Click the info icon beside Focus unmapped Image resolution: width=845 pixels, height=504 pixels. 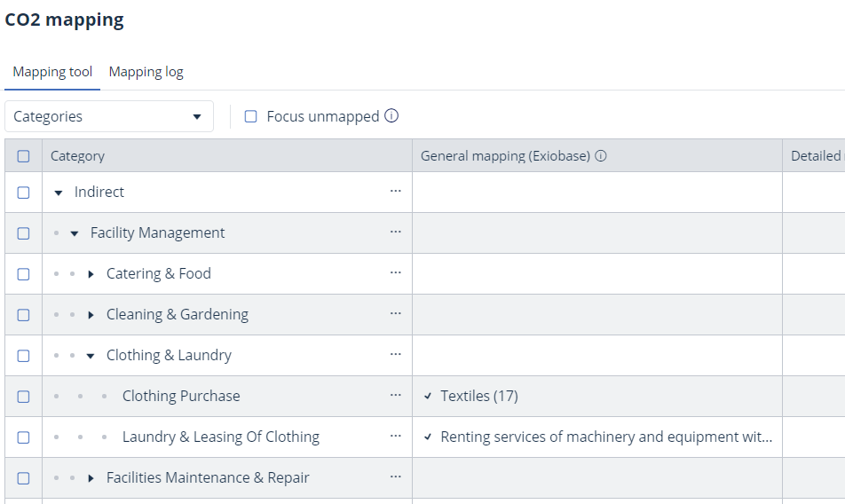pos(391,116)
